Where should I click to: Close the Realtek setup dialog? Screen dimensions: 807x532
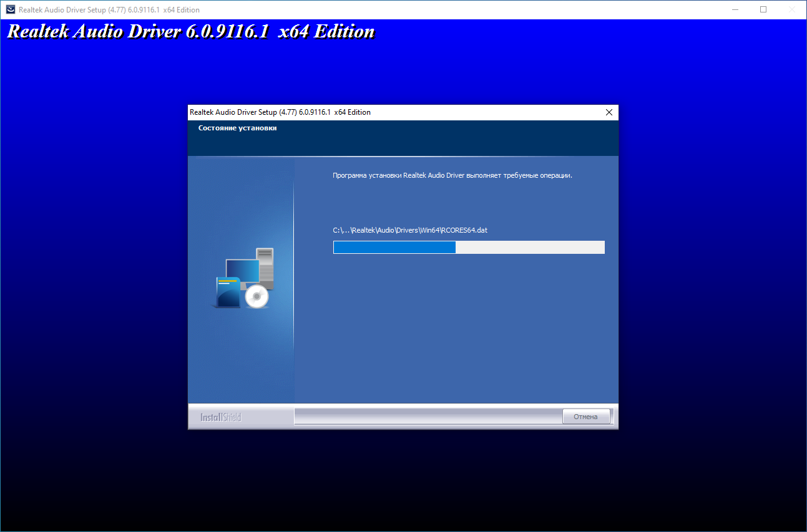click(609, 112)
